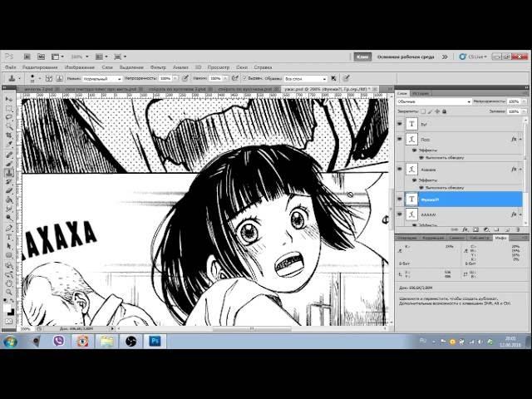Open clone stamp mode dropdown in options bar
The image size is (532, 399).
coord(102,79)
